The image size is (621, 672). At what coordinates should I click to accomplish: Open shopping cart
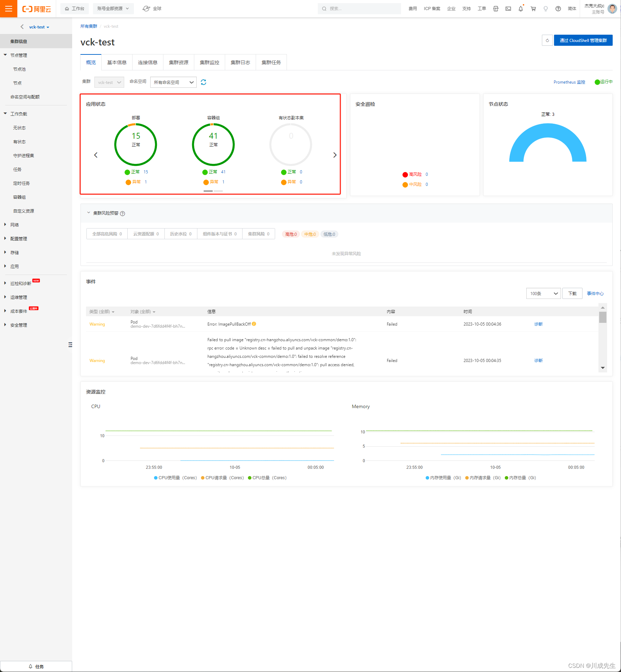point(533,9)
